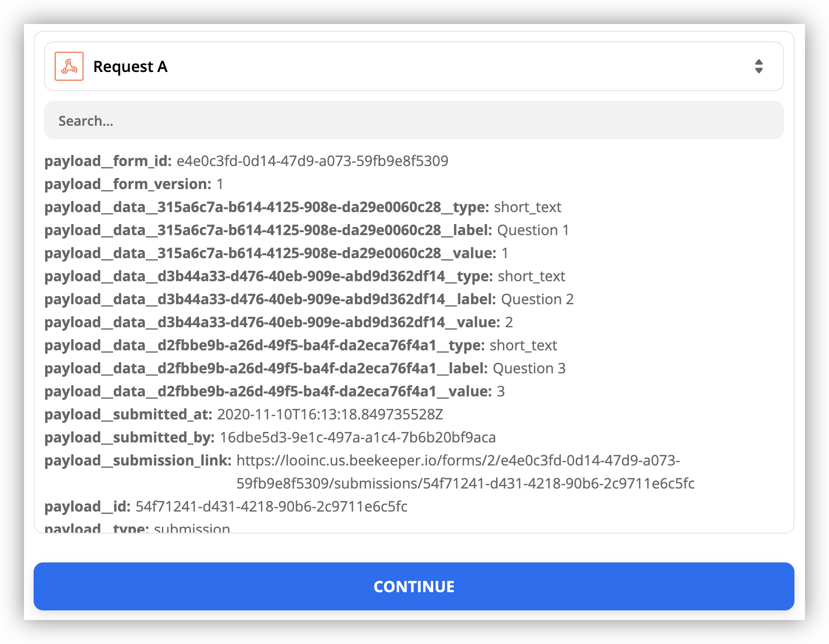Viewport: 829px width, 644px height.
Task: Click the short_text type row for Question 1
Action: tap(303, 207)
